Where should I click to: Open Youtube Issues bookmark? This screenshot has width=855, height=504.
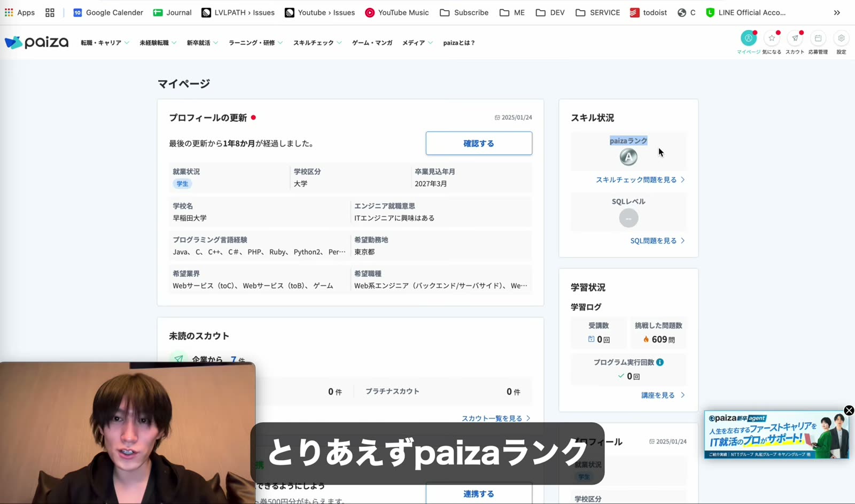[x=320, y=12]
